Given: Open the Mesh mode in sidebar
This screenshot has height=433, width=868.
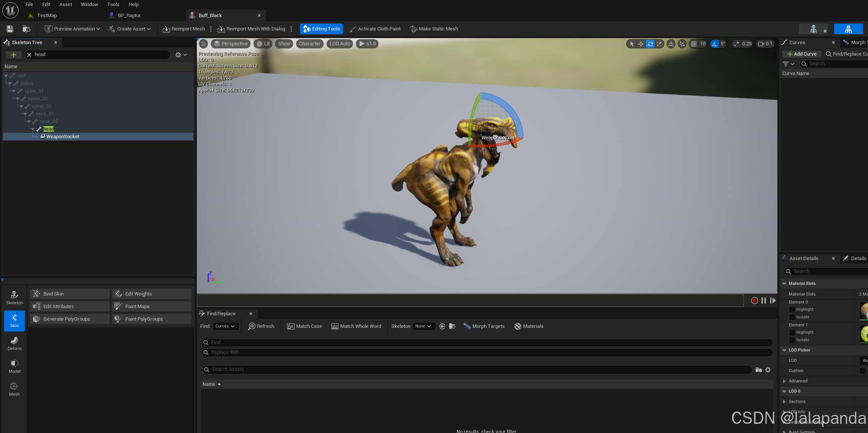Looking at the screenshot, I should click(14, 389).
